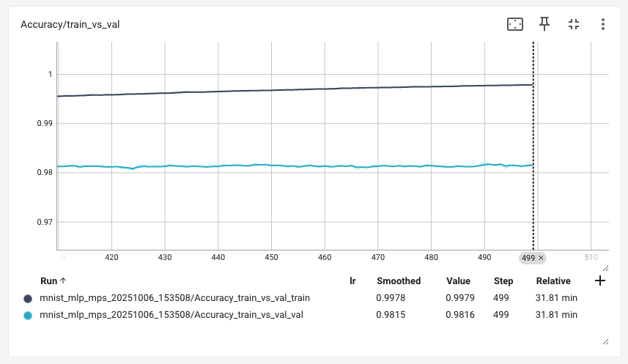Click the lr column header
Screen dimensions: 628x364
tap(352, 281)
